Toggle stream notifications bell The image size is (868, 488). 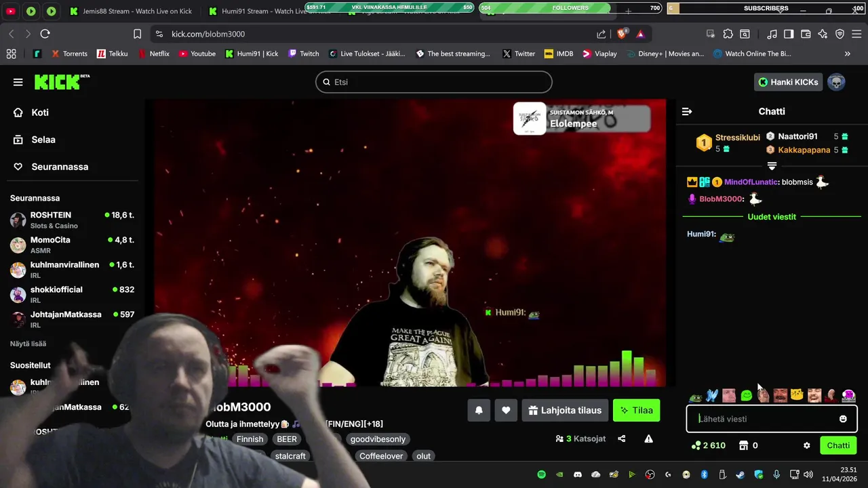pyautogui.click(x=479, y=410)
